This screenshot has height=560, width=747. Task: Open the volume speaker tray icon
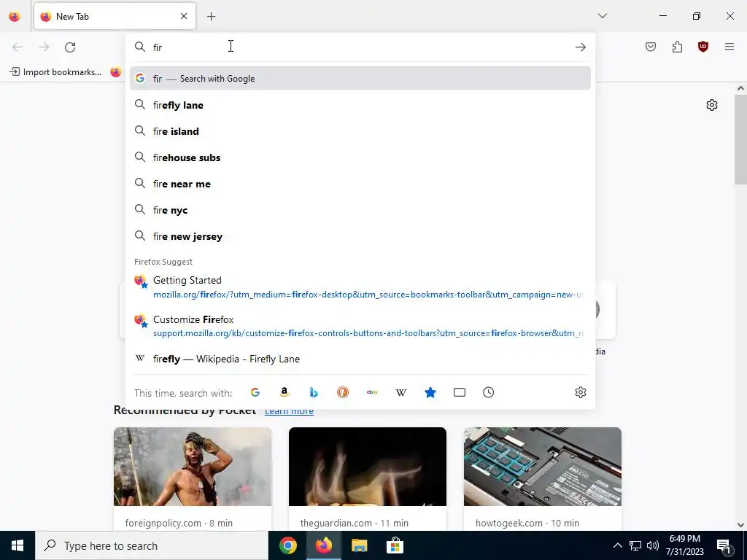point(653,545)
